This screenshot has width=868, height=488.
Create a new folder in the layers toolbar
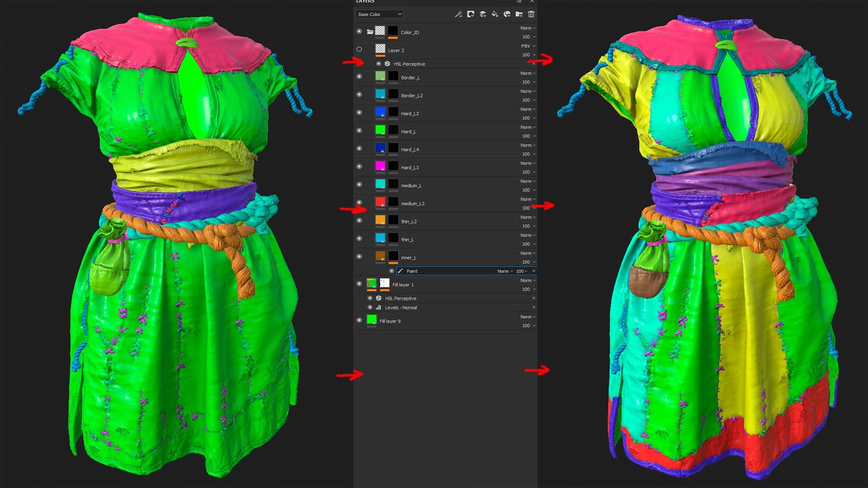pyautogui.click(x=519, y=14)
